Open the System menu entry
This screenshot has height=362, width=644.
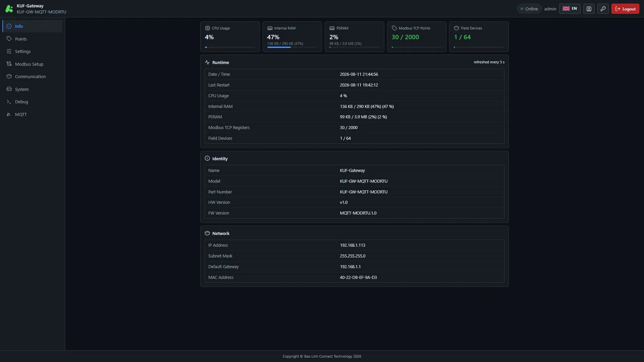[x=32, y=89]
